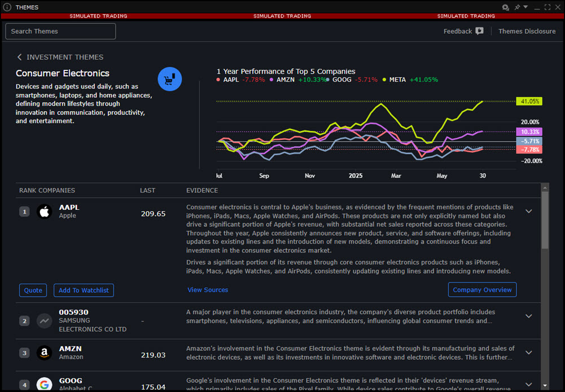The height and width of the screenshot is (392, 565).
Task: Click Add To Watchlist button
Action: (84, 290)
